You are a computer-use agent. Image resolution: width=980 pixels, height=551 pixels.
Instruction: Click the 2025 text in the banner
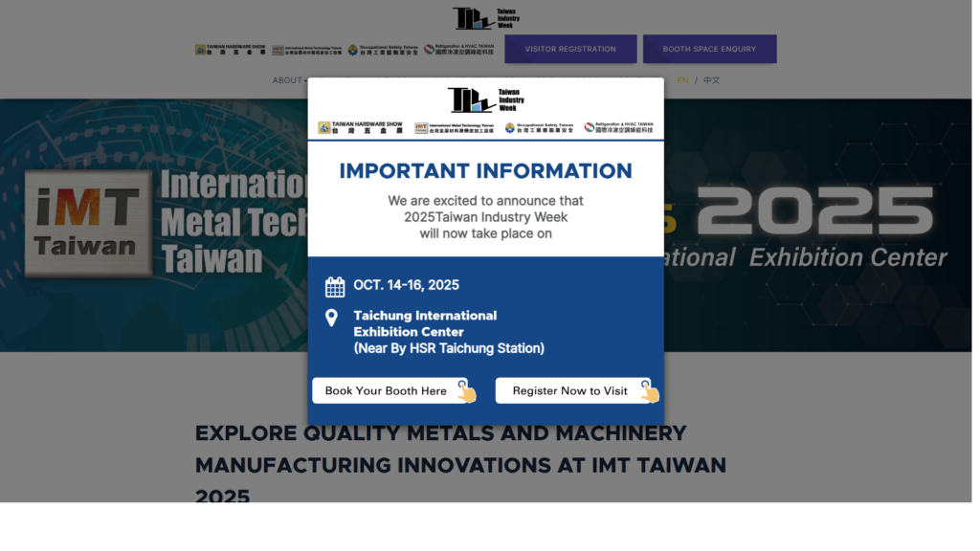[815, 211]
